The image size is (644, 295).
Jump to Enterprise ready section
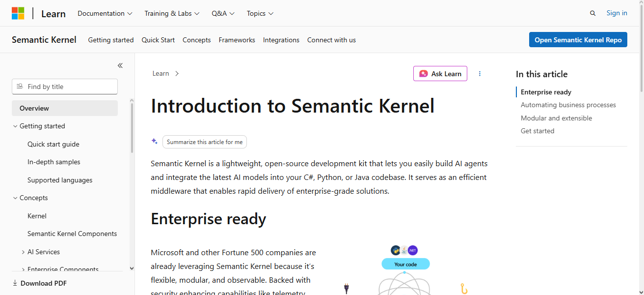[x=546, y=92]
